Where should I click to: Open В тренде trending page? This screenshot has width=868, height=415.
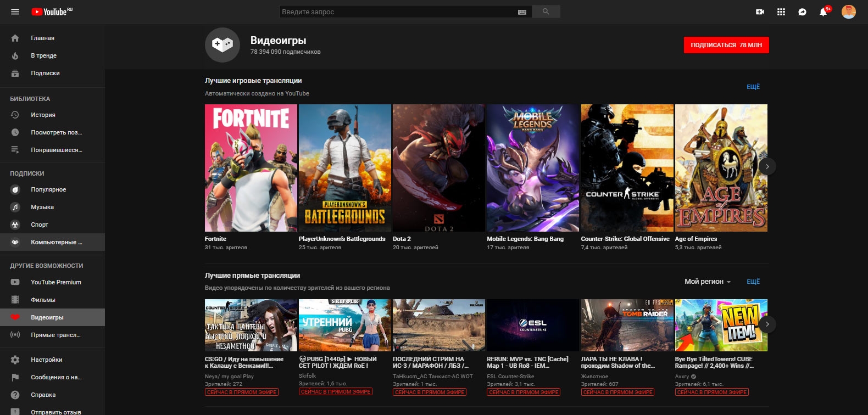pyautogui.click(x=52, y=55)
